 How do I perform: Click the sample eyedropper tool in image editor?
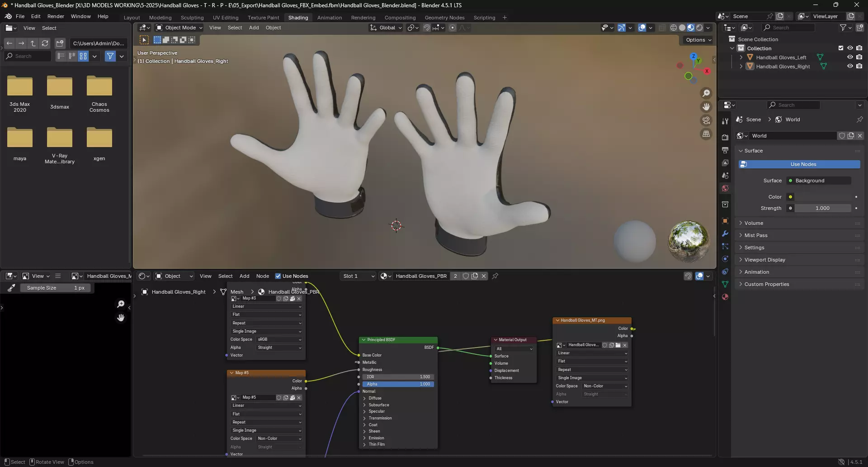point(12,288)
